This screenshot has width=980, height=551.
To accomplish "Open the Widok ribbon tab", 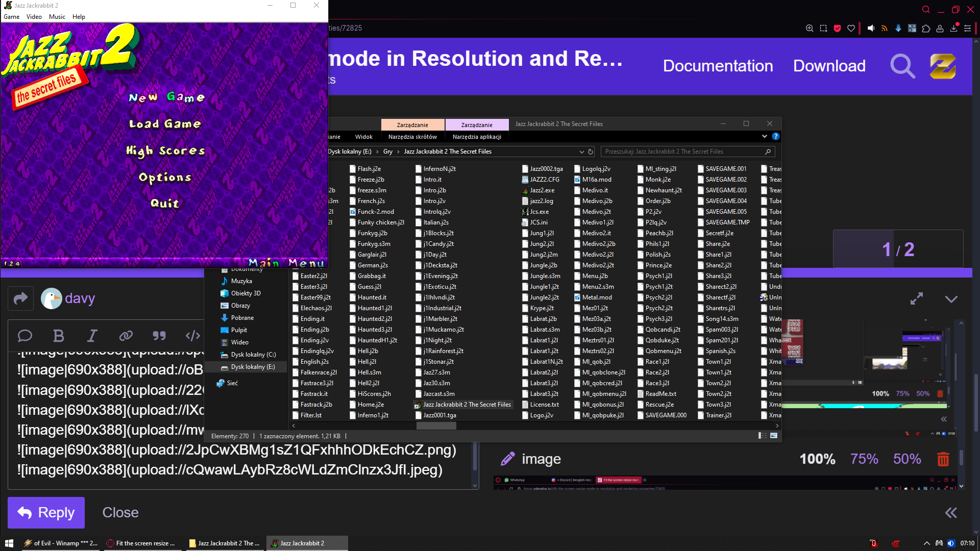I will (363, 137).
